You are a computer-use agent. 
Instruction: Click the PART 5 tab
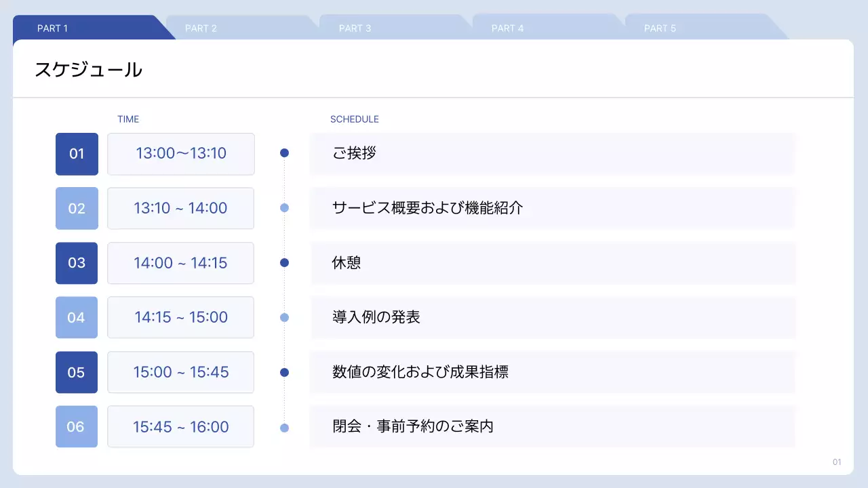(693, 28)
